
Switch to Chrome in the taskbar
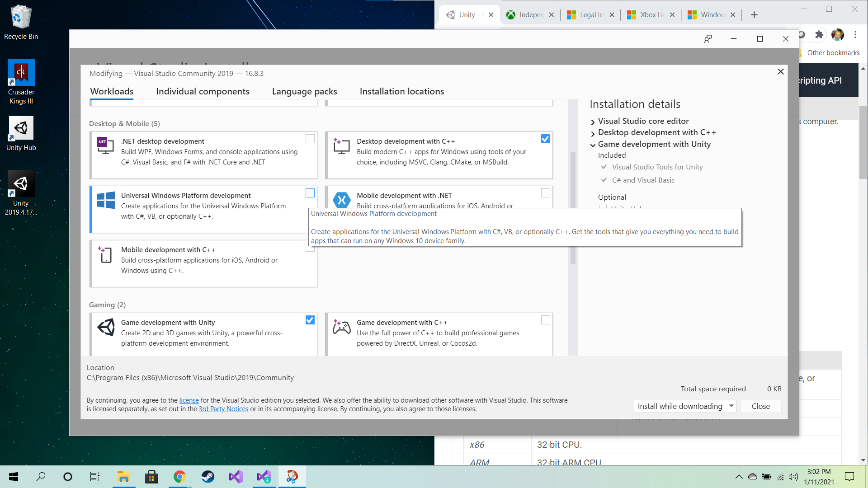(x=179, y=477)
